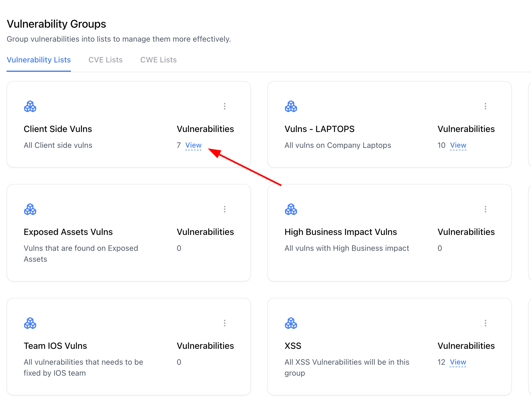Click the Client Side Vulns group cube icon
Viewport: 531px width, 420px height.
pos(30,107)
